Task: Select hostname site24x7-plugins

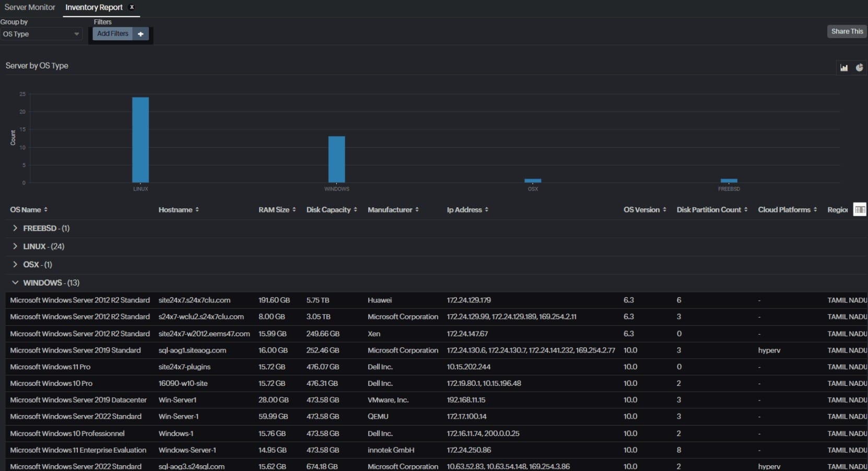Action: (x=184, y=367)
